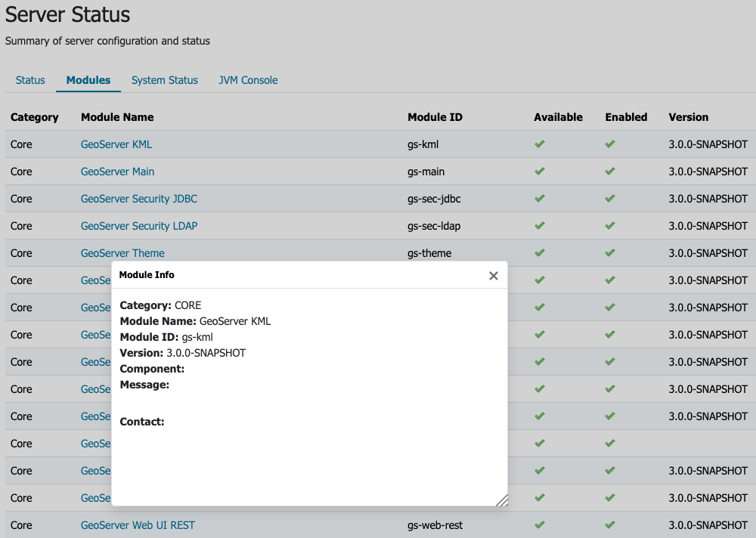Click Core category cell in GeoServer KML row
This screenshot has width=756, height=538.
click(x=21, y=144)
